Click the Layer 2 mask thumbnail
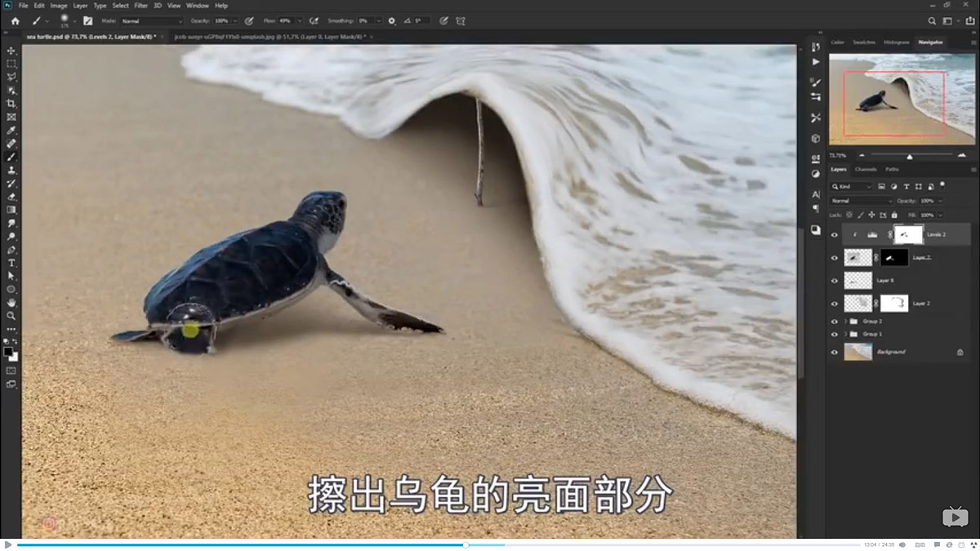The height and width of the screenshot is (551, 980). pos(895,303)
